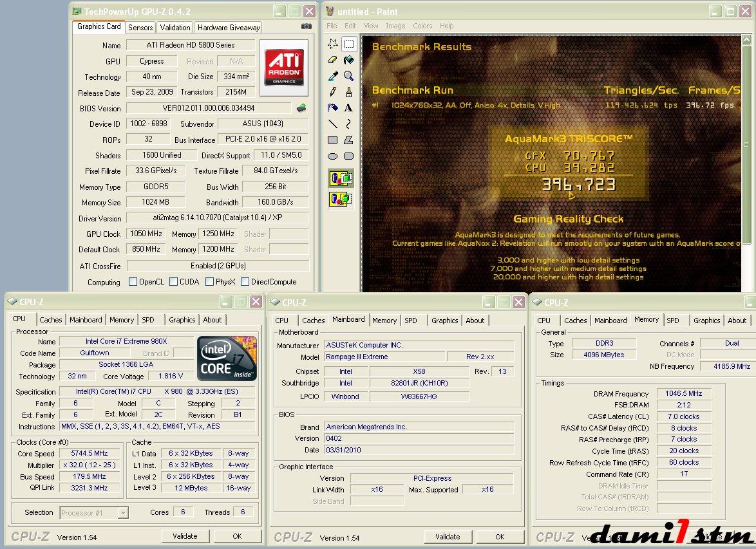Open Memory tab in middle CPU-Z window
Image resolution: width=756 pixels, height=549 pixels.
pyautogui.click(x=384, y=320)
